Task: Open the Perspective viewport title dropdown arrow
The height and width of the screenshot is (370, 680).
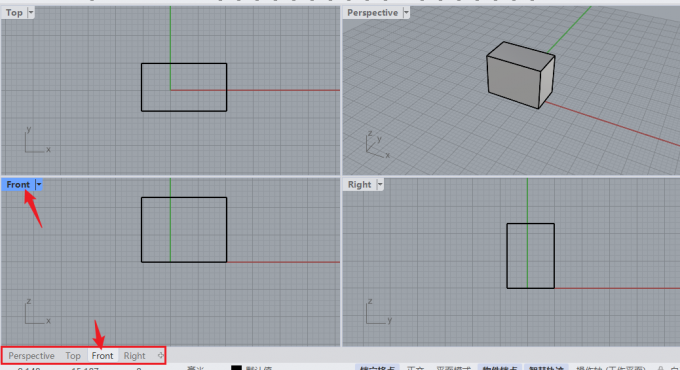Action: coord(406,13)
